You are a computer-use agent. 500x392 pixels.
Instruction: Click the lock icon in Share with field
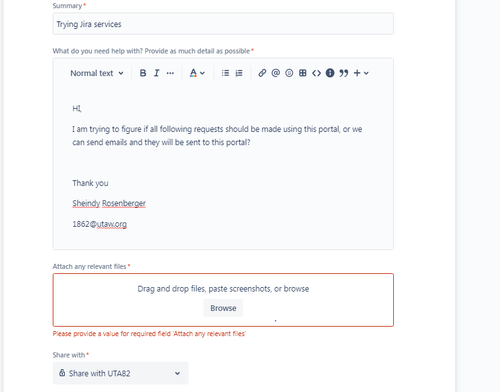tap(62, 373)
